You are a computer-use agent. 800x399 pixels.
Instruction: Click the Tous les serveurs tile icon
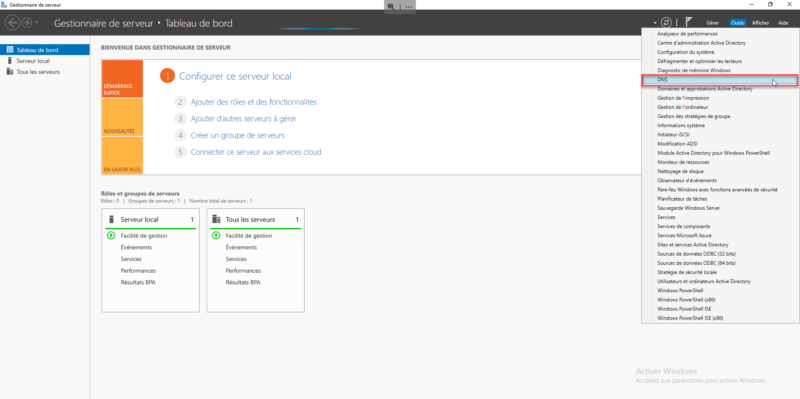216,219
